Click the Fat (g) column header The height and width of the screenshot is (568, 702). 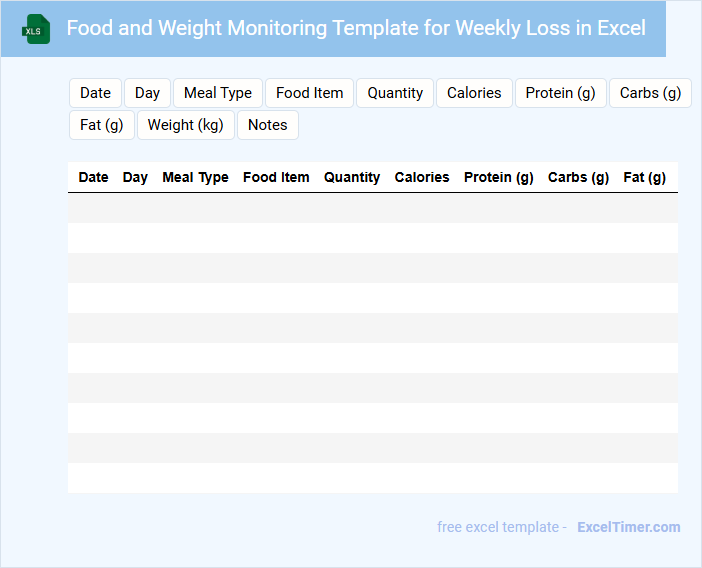pos(644,177)
